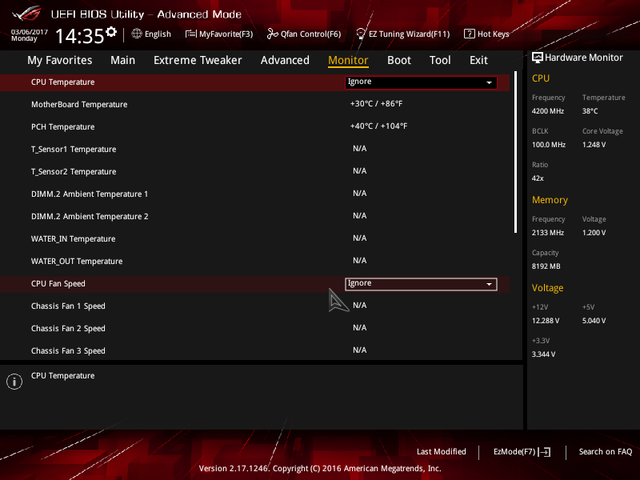Viewport: 640px width, 480px height.
Task: Select T_Sensor2 Temperature row
Action: (x=73, y=172)
